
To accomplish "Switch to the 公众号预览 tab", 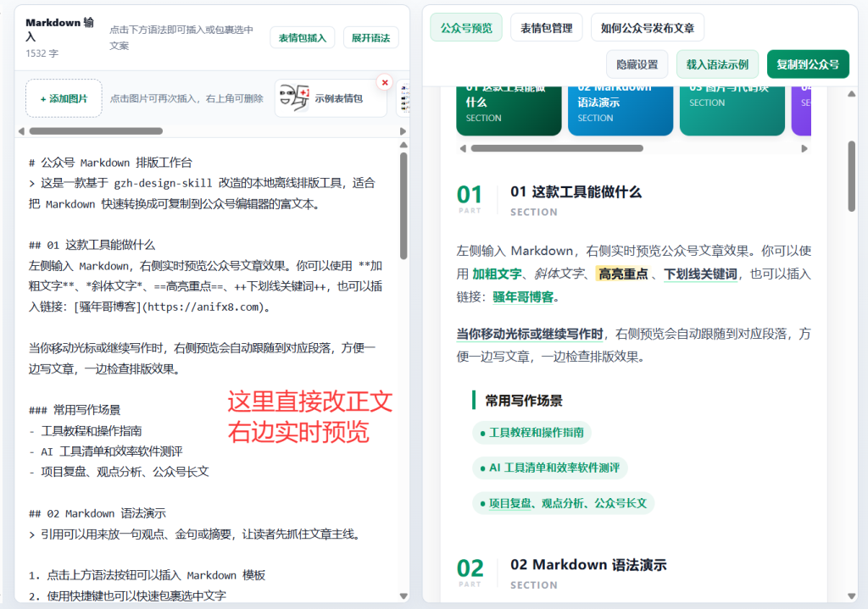I will (466, 28).
